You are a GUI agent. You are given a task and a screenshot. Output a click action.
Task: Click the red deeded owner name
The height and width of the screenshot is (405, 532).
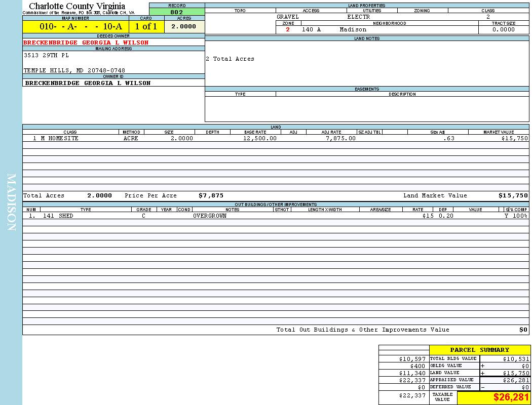[x=86, y=43]
